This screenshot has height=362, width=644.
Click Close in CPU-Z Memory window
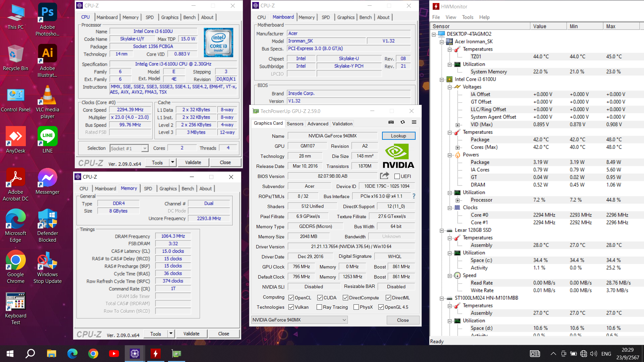224,334
